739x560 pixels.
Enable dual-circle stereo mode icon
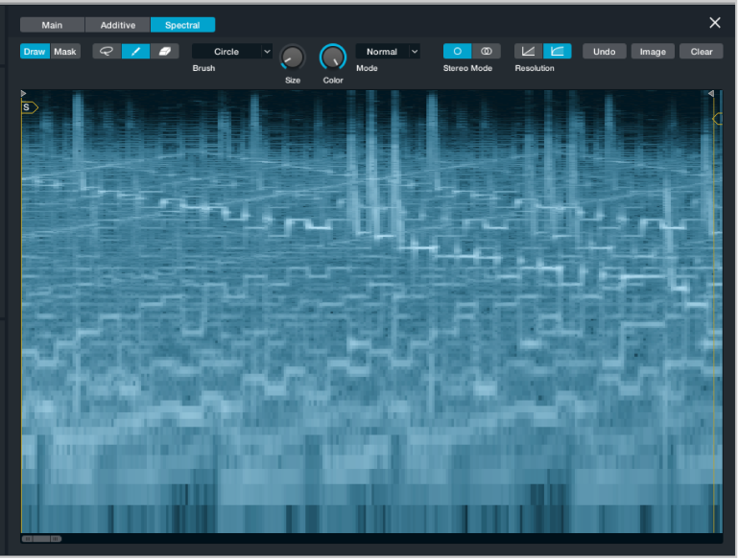point(486,52)
